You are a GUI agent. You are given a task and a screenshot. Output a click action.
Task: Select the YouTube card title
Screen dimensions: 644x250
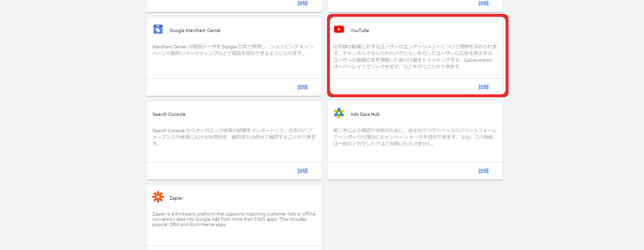tap(360, 31)
